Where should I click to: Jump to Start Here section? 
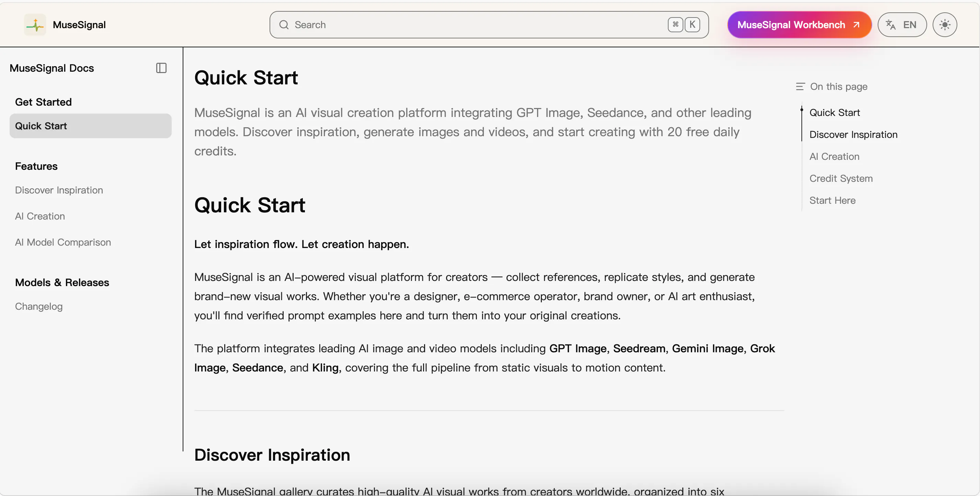(x=832, y=200)
